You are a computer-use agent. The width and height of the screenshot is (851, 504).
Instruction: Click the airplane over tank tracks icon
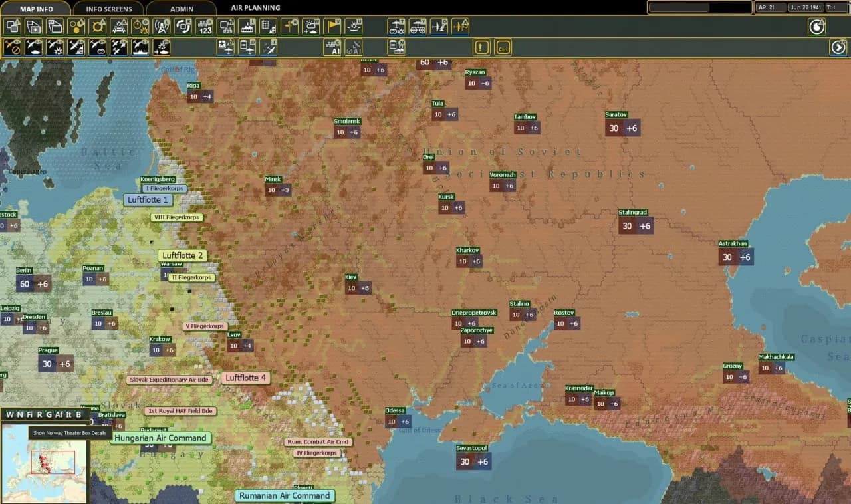pyautogui.click(x=397, y=27)
